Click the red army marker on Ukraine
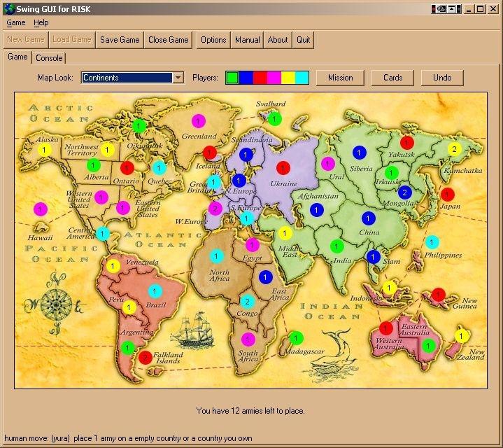Image resolution: width=503 pixels, height=448 pixels. [283, 167]
